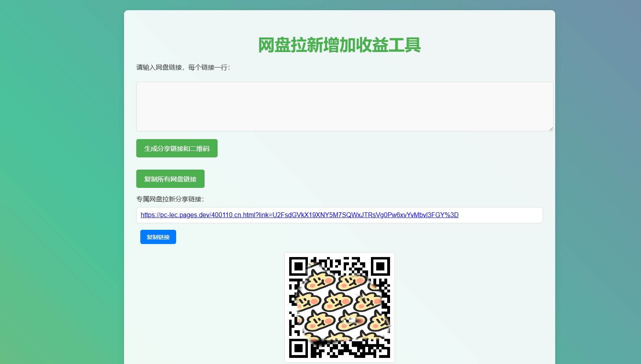
Task: Click the 专属网盘拉新分享链接 label
Action: pyautogui.click(x=170, y=199)
